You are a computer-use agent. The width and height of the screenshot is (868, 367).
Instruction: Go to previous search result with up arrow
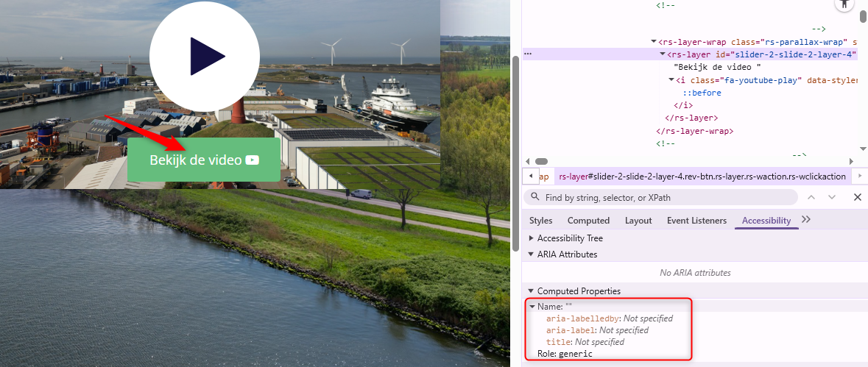pos(811,197)
